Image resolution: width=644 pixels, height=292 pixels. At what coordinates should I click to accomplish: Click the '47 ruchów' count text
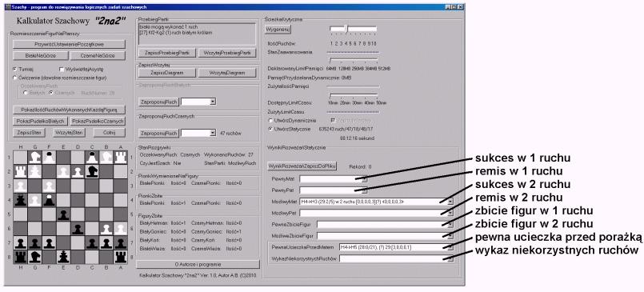[x=230, y=134]
